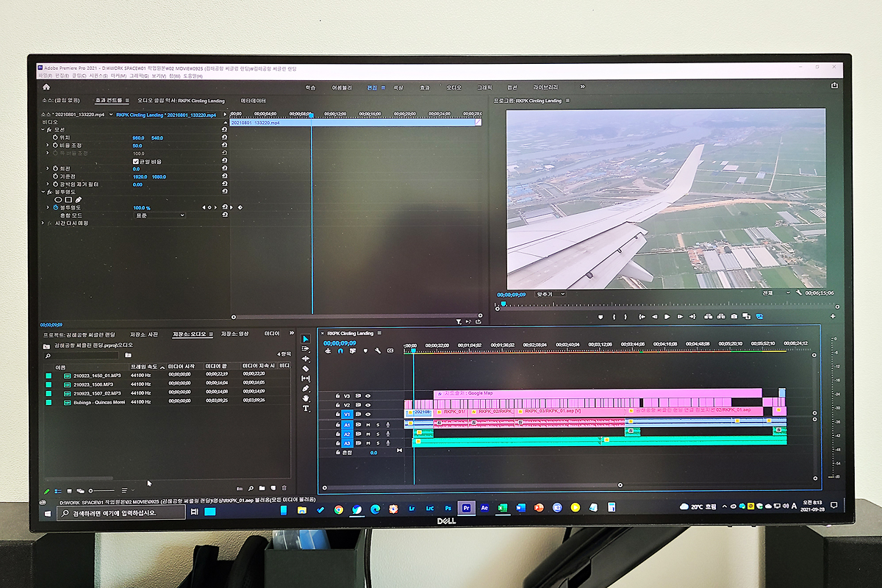This screenshot has height=588, width=882.
Task: Toggle V2 track output eye
Action: pos(368,405)
